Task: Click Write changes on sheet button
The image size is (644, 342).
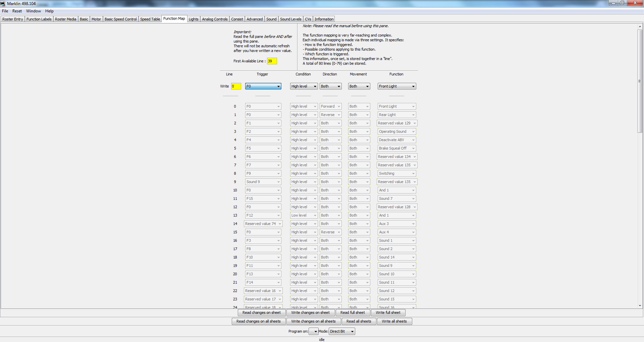Action: click(310, 312)
